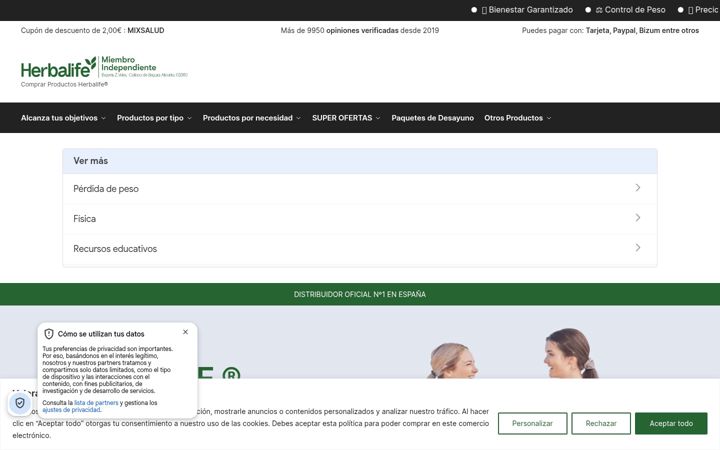Click the banner photo of two women
This screenshot has height=450, width=720.
[513, 353]
